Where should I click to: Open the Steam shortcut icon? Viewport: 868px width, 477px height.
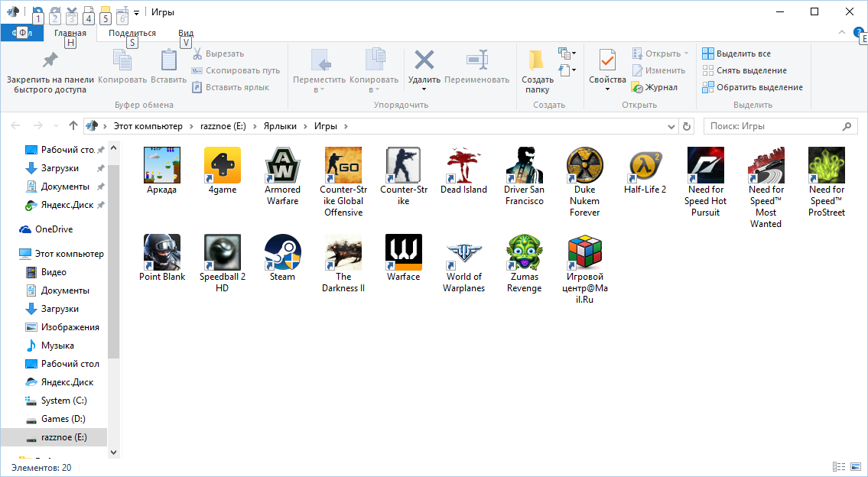point(282,253)
